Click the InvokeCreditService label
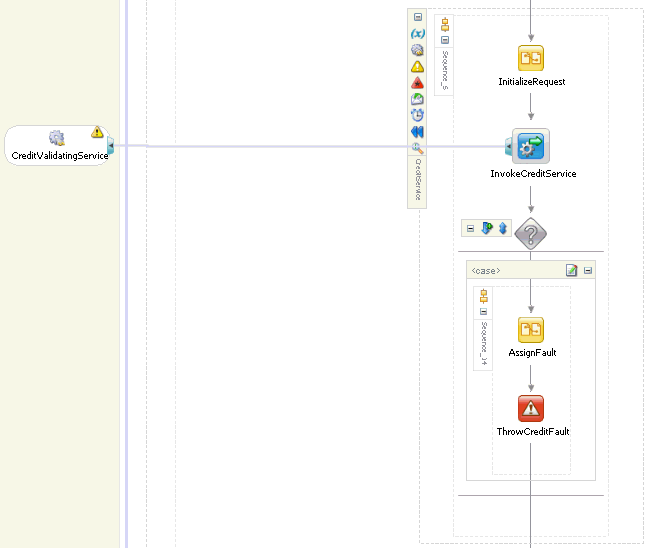 (x=533, y=174)
